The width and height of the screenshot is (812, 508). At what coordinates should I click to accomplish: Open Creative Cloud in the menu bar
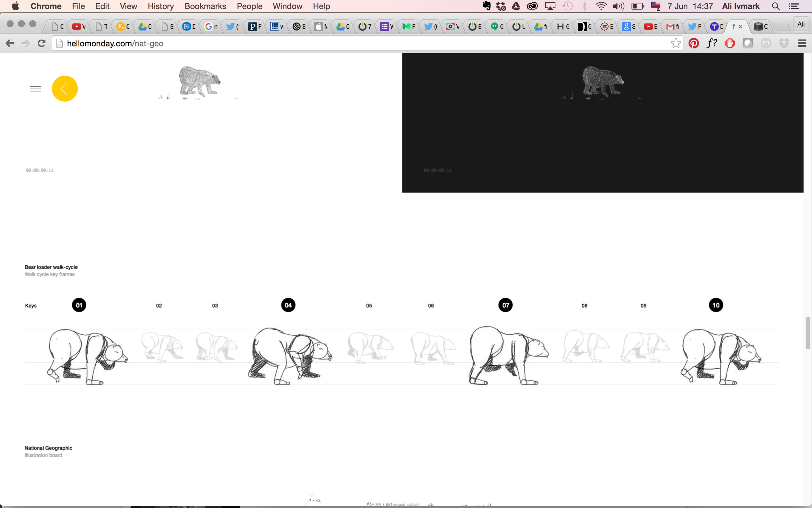coord(532,6)
